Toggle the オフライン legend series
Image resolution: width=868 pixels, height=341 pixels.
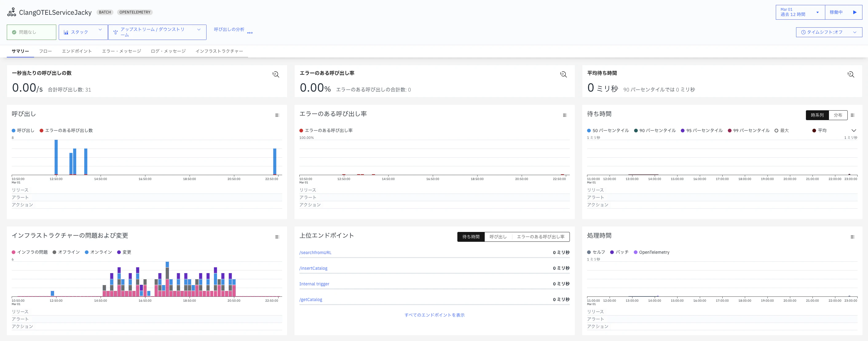66,252
